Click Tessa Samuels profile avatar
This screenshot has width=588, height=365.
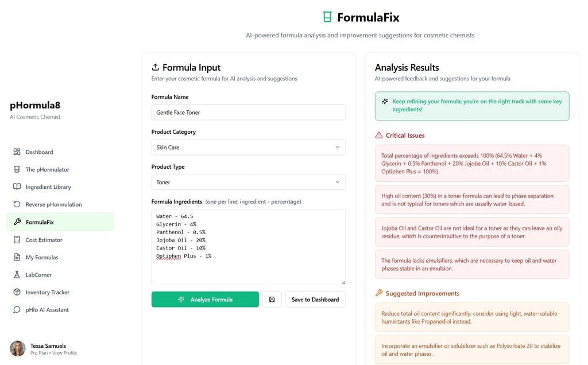(x=18, y=348)
